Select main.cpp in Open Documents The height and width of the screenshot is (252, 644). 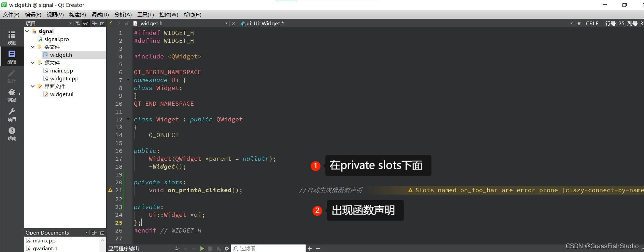coord(44,240)
